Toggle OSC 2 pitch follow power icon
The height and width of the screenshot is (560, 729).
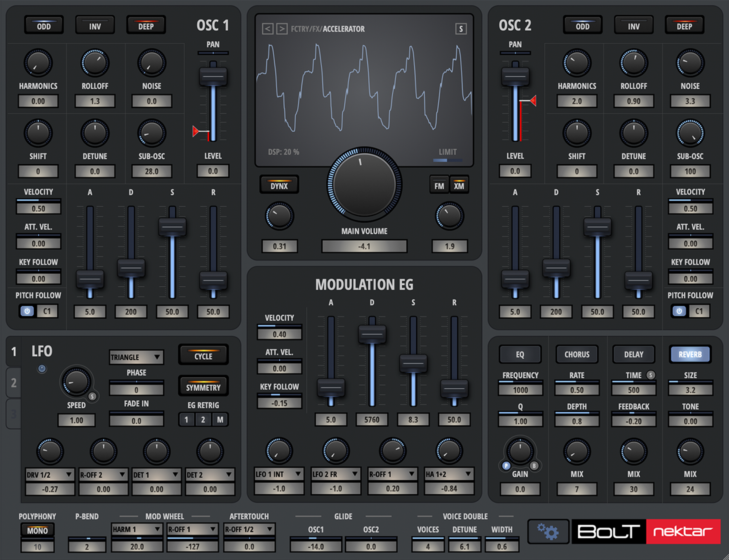point(679,311)
